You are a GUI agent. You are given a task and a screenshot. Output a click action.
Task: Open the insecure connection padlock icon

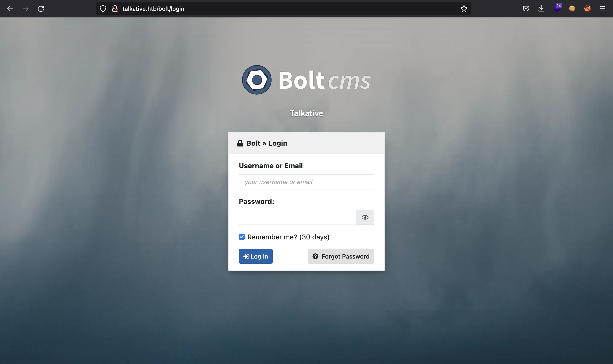coord(115,9)
